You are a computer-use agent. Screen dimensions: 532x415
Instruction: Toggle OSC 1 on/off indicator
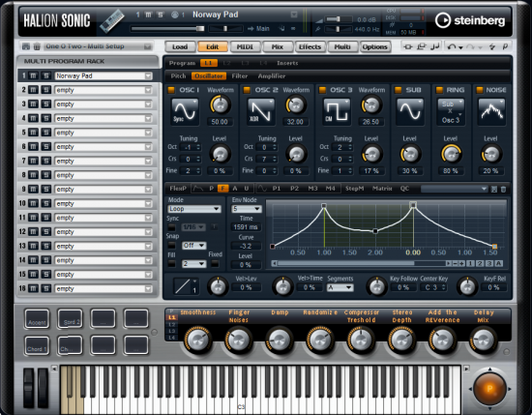pos(171,90)
